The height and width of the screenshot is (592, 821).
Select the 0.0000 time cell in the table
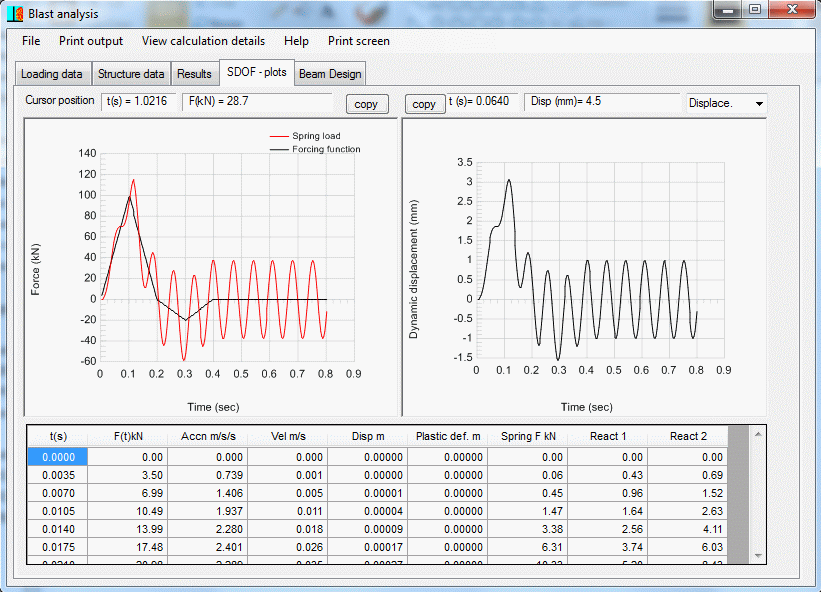pyautogui.click(x=58, y=456)
